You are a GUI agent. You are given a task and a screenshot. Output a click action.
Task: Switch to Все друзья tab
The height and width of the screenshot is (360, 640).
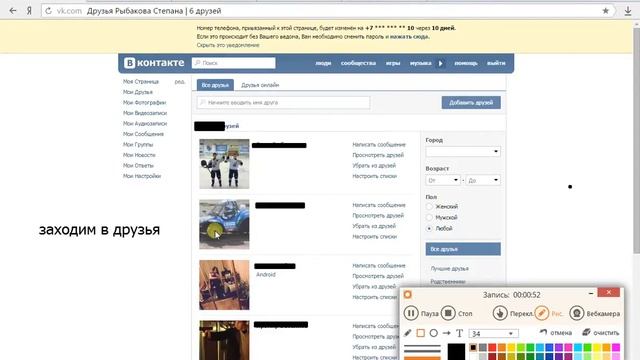point(215,85)
